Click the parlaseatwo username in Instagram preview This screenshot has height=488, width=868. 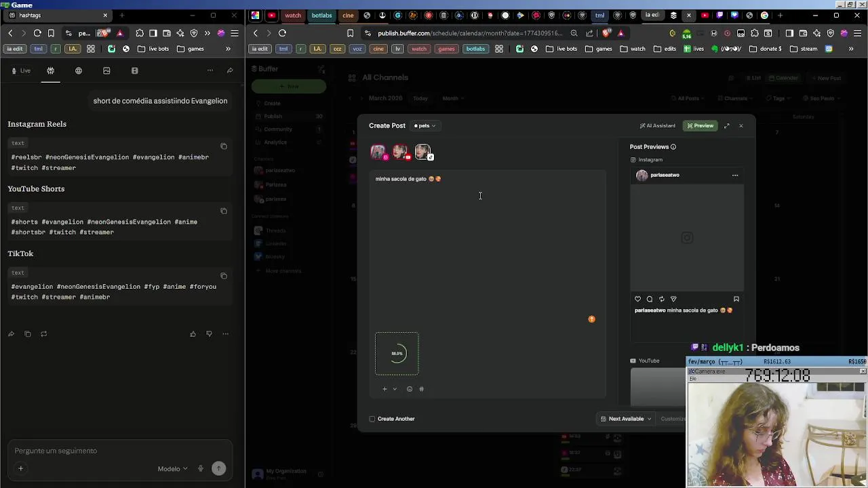click(665, 176)
